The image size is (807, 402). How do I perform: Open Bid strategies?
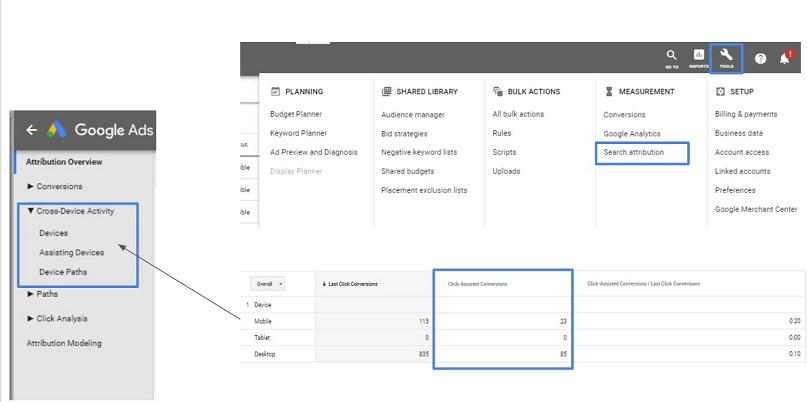pyautogui.click(x=404, y=134)
